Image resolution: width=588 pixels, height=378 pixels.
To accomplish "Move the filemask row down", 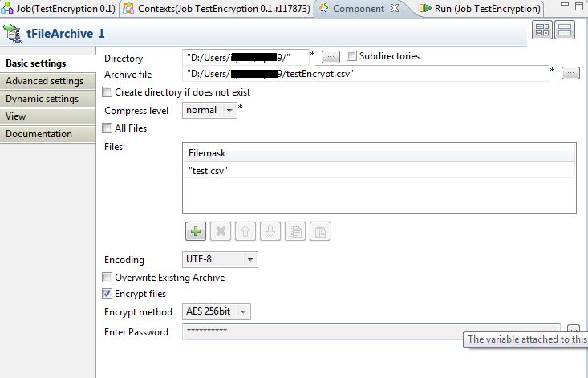I will [270, 231].
